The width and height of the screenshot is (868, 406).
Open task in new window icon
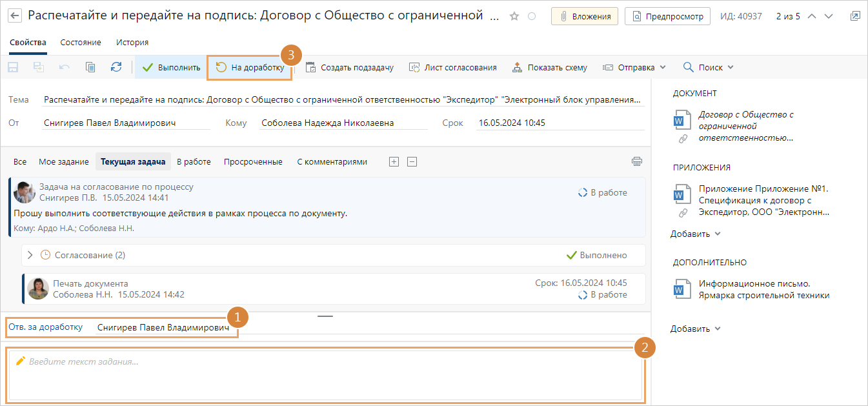pos(855,16)
